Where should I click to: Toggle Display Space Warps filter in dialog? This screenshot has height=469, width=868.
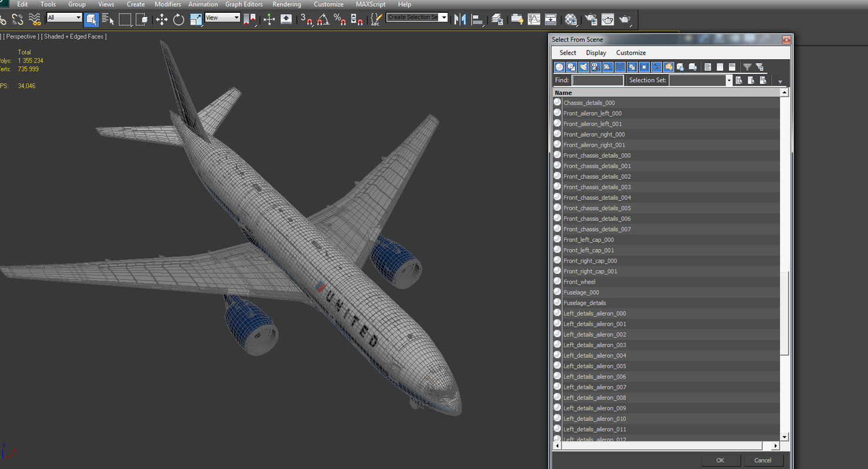[620, 67]
